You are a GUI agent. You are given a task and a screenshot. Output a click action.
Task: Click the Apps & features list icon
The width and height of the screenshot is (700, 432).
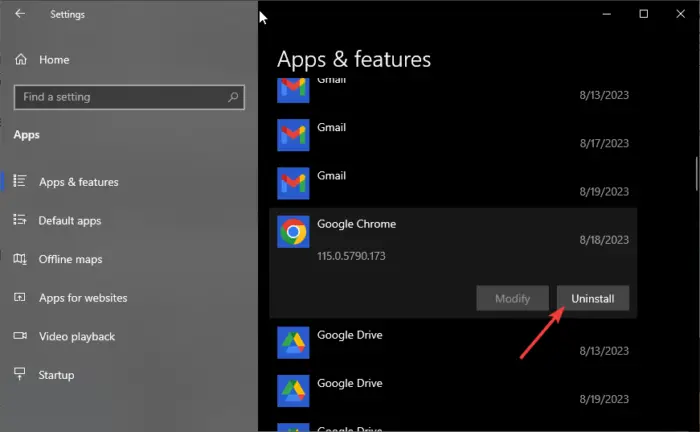click(20, 181)
